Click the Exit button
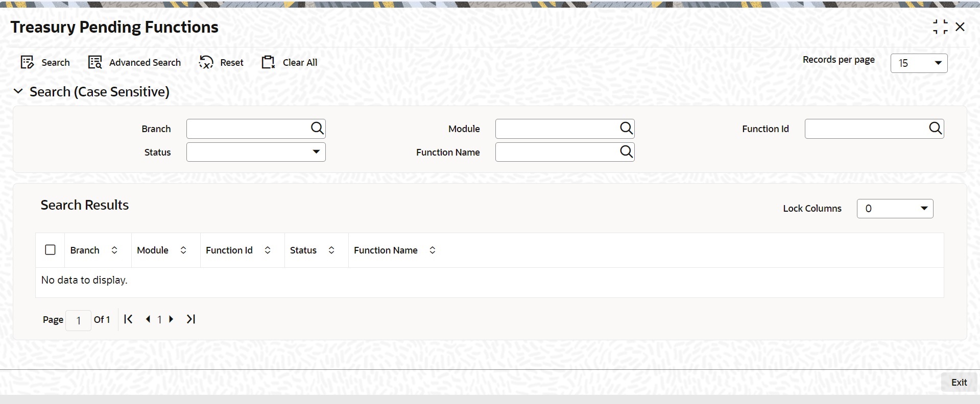 [x=959, y=382]
